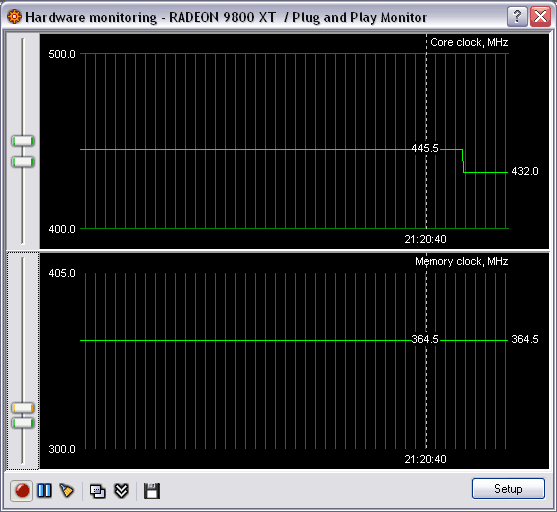Screen dimensions: 557x512
Task: Select orange upper handle of Memory clock slider
Action: (23, 408)
